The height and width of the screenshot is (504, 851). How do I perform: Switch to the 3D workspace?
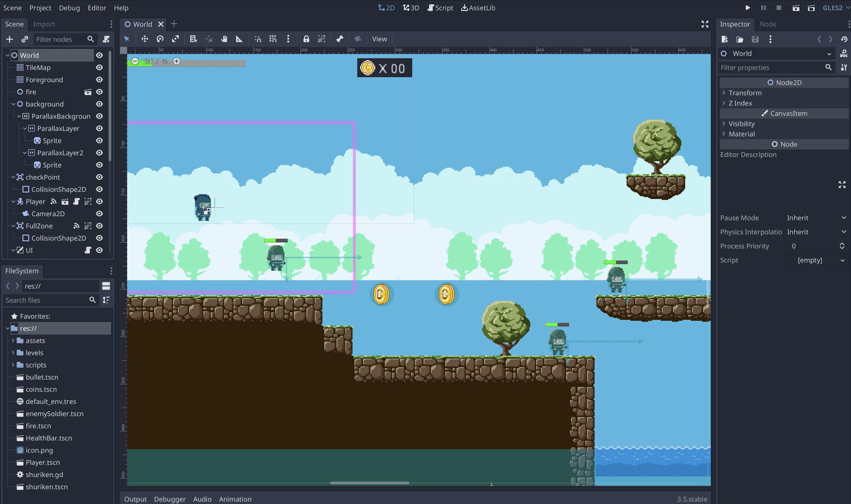pos(411,8)
